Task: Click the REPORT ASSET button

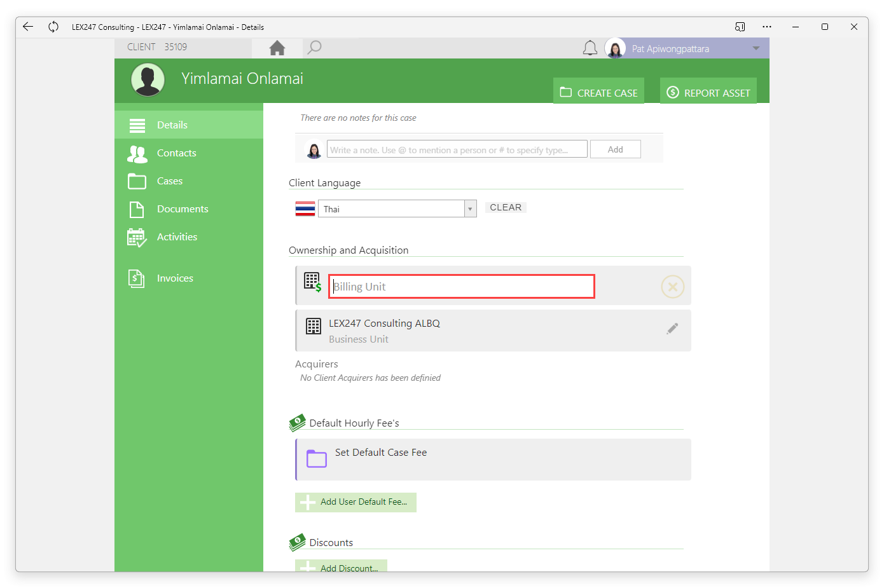Action: [708, 92]
